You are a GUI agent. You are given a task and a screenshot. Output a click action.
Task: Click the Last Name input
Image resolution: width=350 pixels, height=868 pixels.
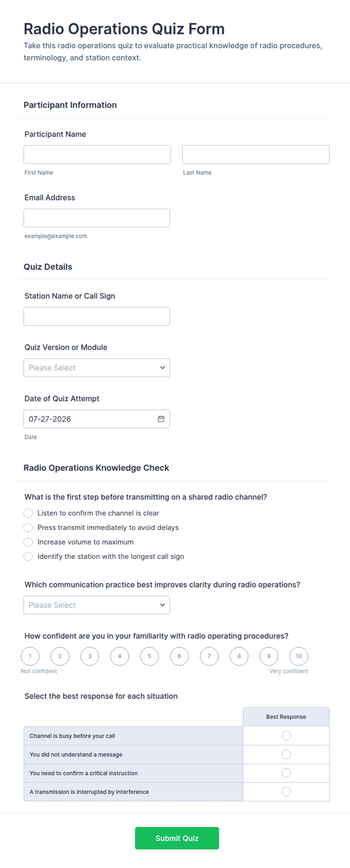[256, 155]
